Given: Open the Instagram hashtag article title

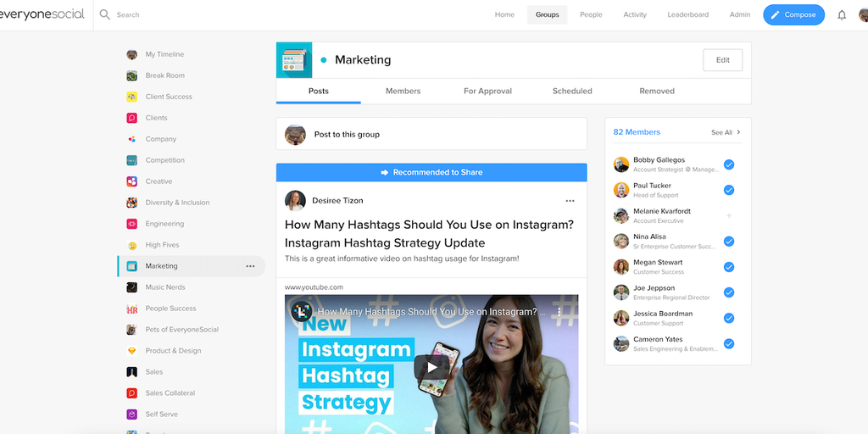Looking at the screenshot, I should pos(429,234).
